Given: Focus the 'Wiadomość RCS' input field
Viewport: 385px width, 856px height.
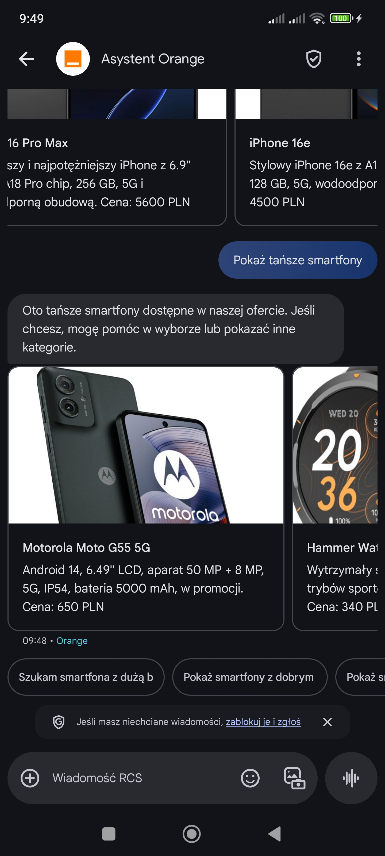Looking at the screenshot, I should pos(142,778).
